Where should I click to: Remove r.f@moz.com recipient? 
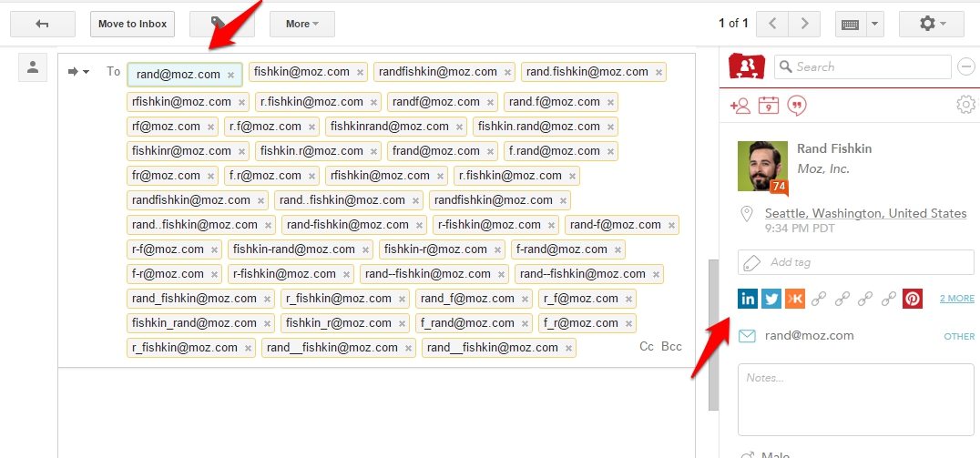pyautogui.click(x=311, y=127)
